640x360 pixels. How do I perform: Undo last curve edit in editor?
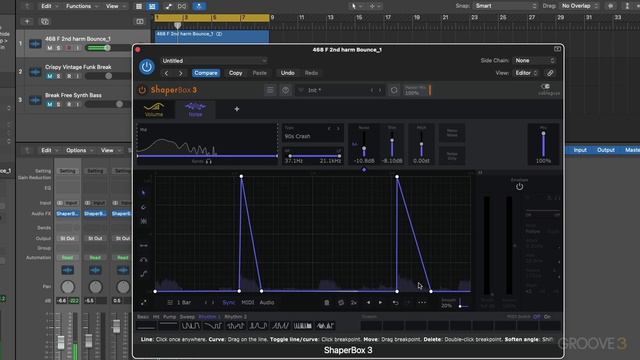(395, 303)
